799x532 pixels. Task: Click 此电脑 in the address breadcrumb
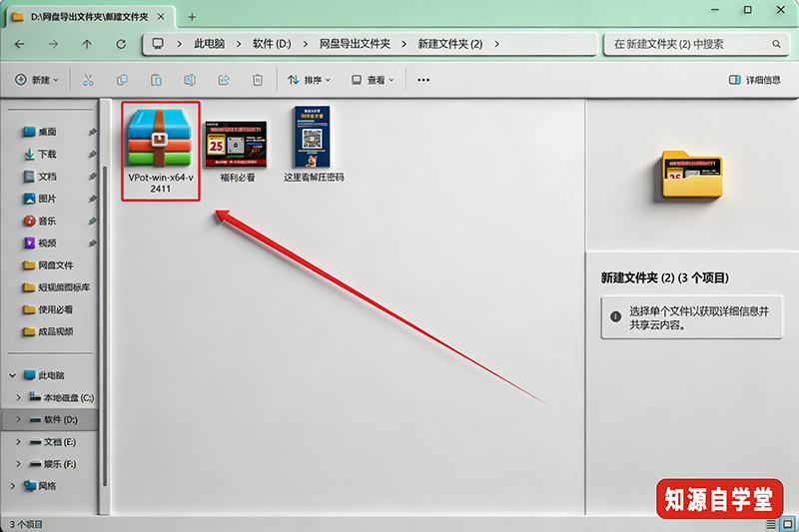pyautogui.click(x=210, y=44)
